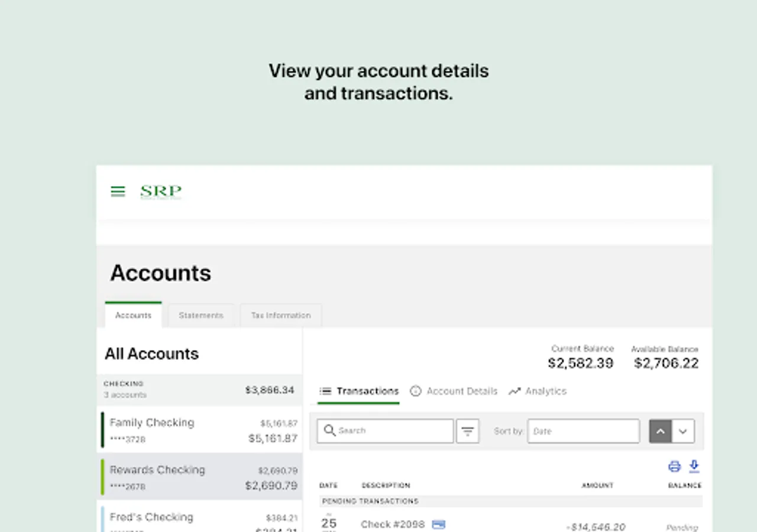The image size is (757, 532).
Task: Click the download transactions icon
Action: coord(694,466)
